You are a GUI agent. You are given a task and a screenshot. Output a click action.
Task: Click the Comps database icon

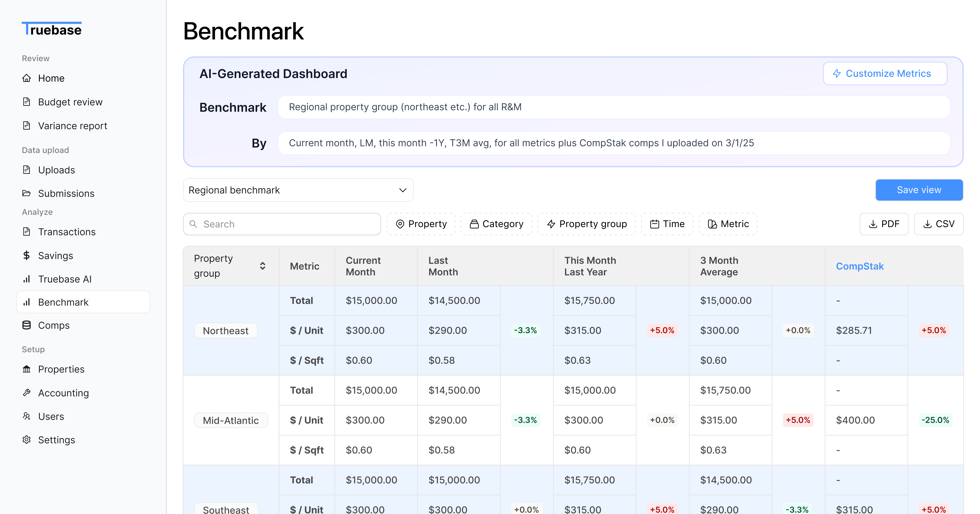click(x=26, y=325)
